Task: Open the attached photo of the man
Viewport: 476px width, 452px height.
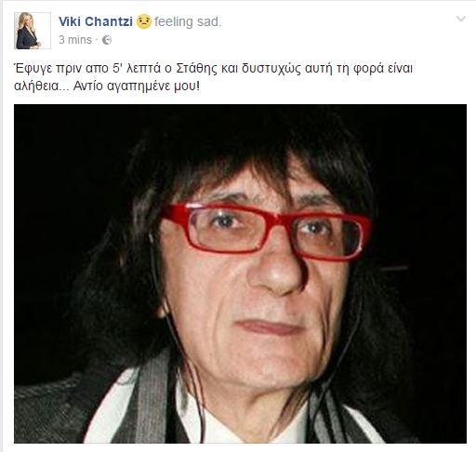Action: pyautogui.click(x=240, y=273)
